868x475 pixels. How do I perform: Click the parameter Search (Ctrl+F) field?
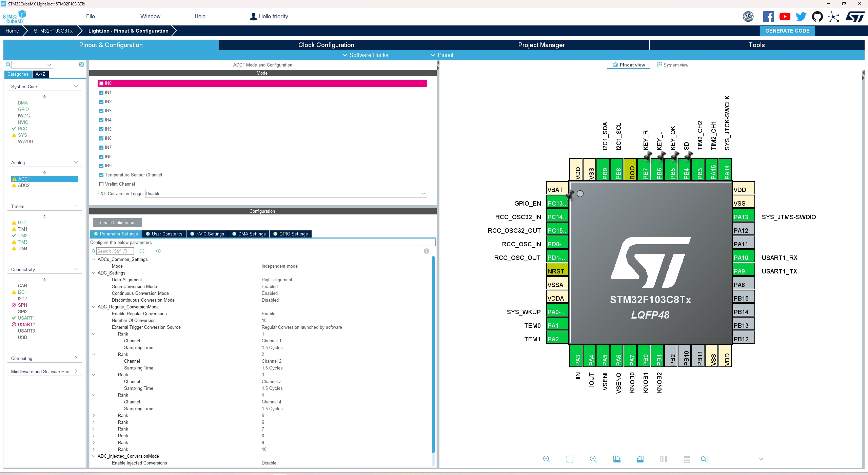point(115,251)
